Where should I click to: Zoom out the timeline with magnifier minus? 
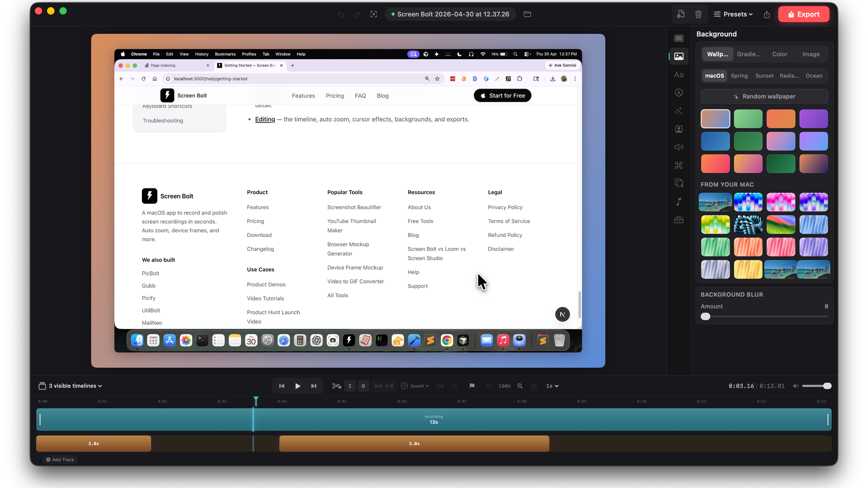click(x=489, y=386)
